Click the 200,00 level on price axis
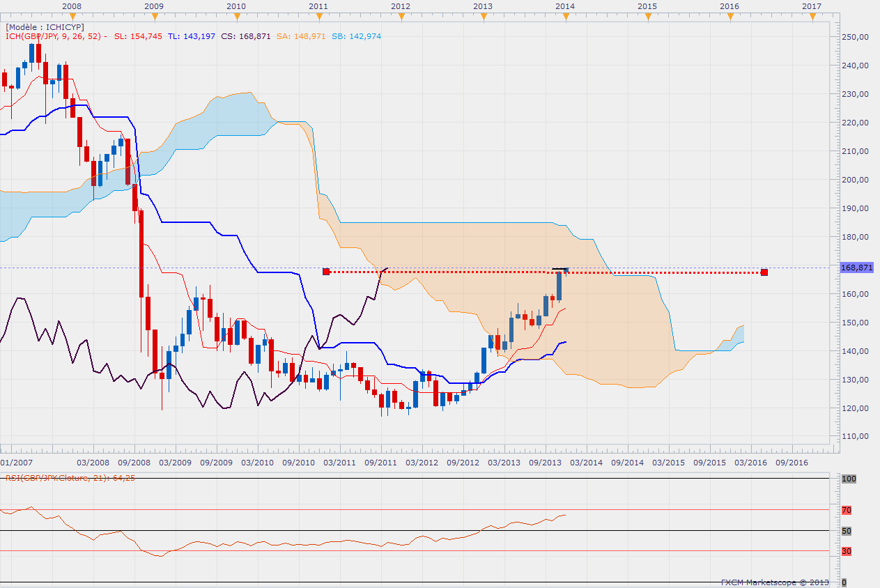This screenshot has width=880, height=588. coord(854,179)
